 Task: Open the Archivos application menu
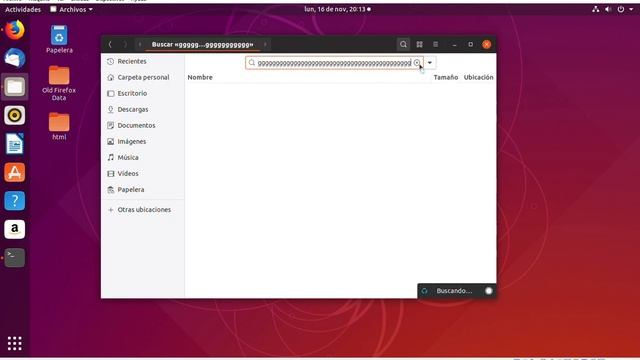pyautogui.click(x=71, y=9)
